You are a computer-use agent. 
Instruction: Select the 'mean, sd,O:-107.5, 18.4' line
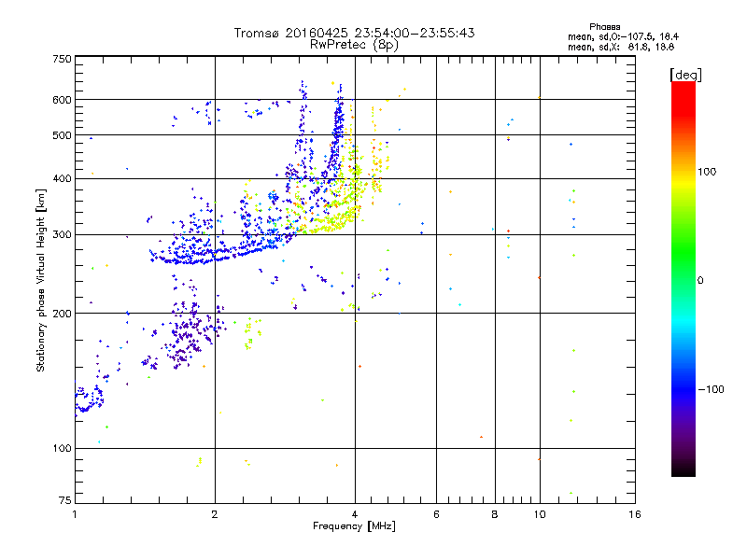[x=623, y=36]
